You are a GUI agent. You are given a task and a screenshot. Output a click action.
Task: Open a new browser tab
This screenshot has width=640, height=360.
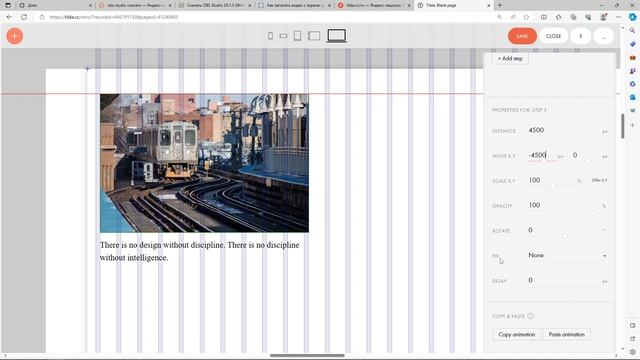[500, 5]
